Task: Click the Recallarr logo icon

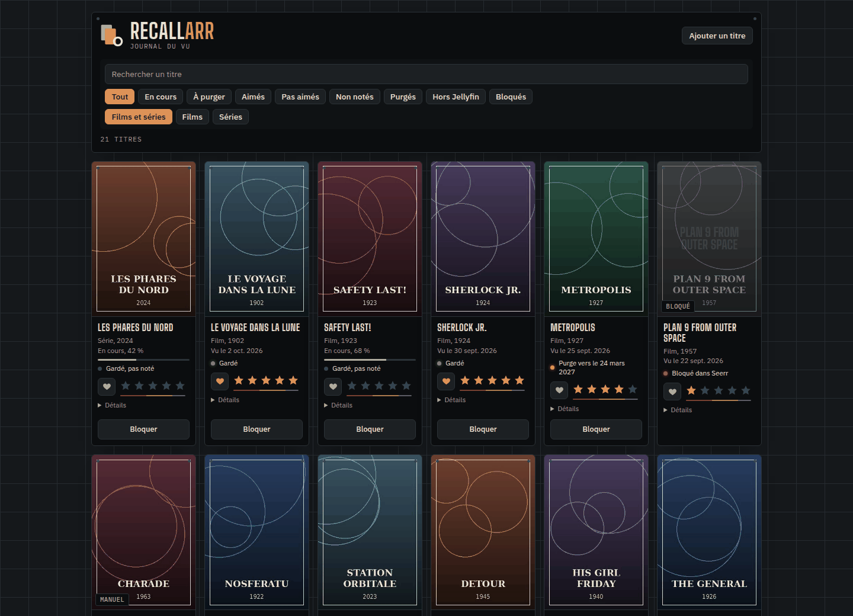Action: point(111,35)
